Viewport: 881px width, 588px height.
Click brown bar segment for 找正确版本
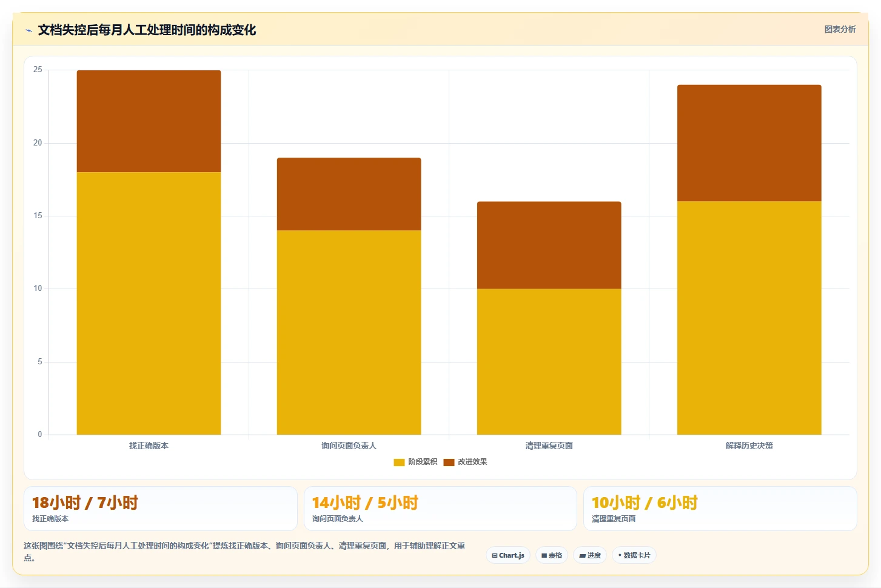point(149,121)
